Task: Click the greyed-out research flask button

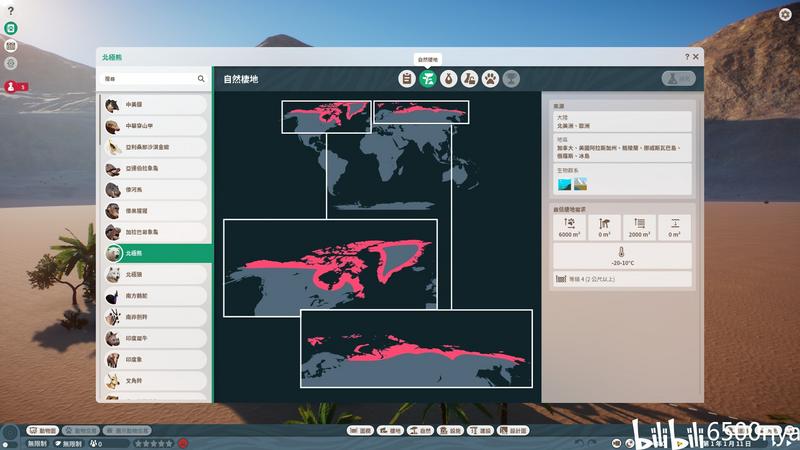Action: [679, 79]
